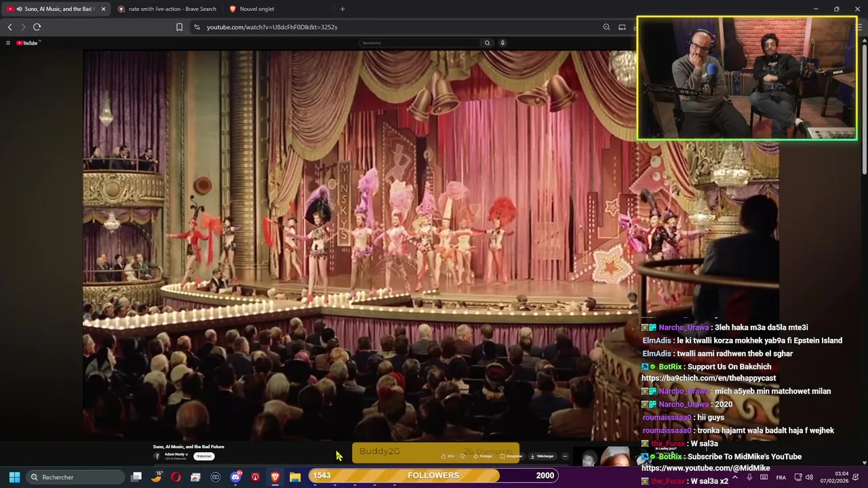Open Task View from the taskbar
Viewport: 868px width, 488px height.
(136, 477)
